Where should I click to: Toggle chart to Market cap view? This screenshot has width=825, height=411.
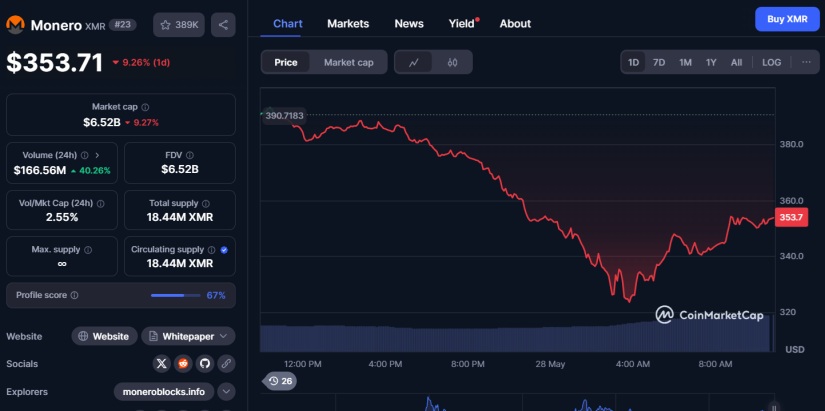(x=348, y=62)
